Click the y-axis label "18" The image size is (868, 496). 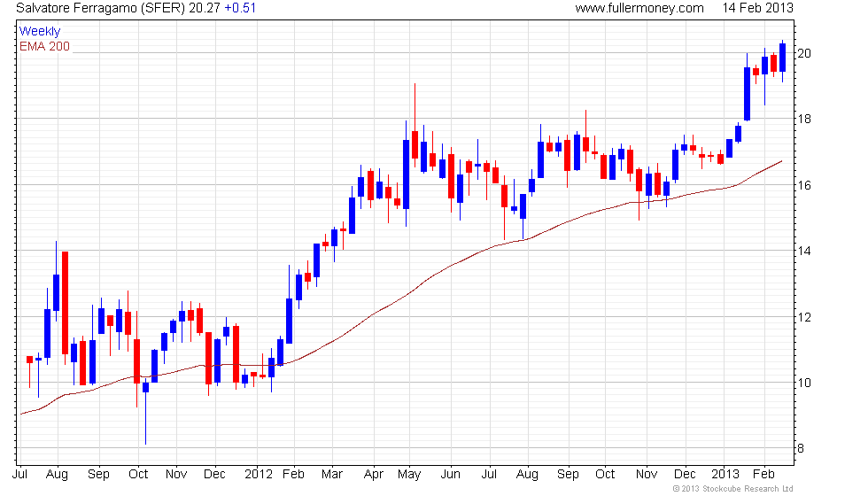(804, 119)
